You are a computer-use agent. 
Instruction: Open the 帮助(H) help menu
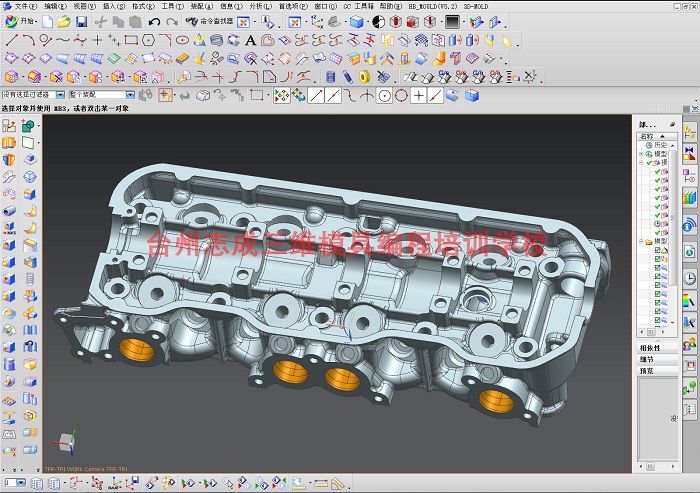click(391, 6)
